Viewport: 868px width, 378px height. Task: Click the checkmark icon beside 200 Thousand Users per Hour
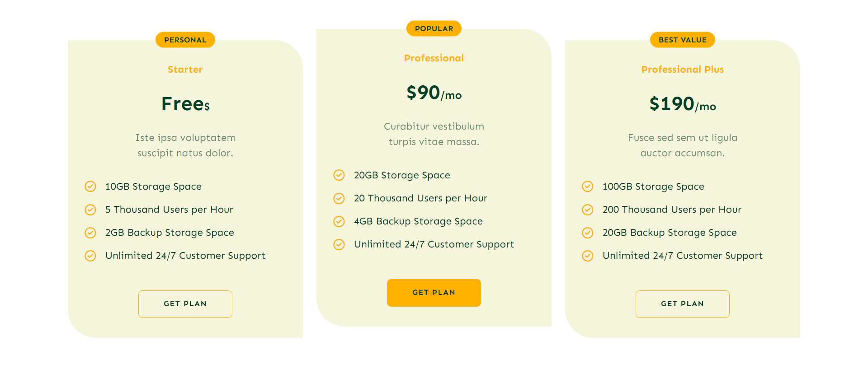[x=588, y=210]
